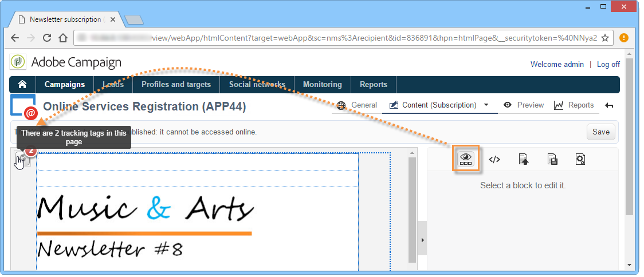Click the editor vertical scrollbar
Image resolution: width=644 pixels, height=277 pixels.
click(413, 209)
